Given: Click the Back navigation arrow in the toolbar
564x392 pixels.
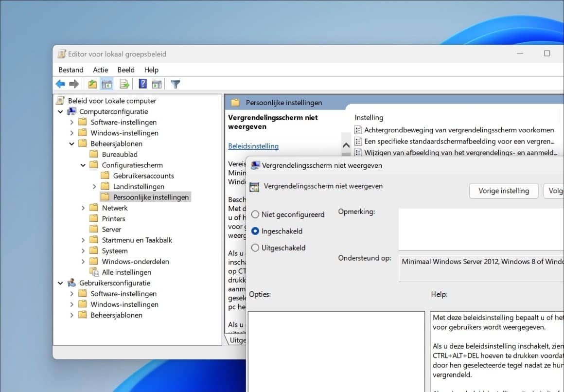Looking at the screenshot, I should pyautogui.click(x=60, y=84).
